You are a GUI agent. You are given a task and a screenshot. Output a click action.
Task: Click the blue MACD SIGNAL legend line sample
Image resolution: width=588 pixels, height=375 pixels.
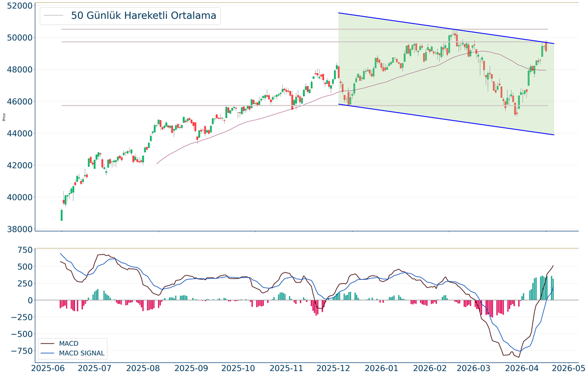coord(48,353)
